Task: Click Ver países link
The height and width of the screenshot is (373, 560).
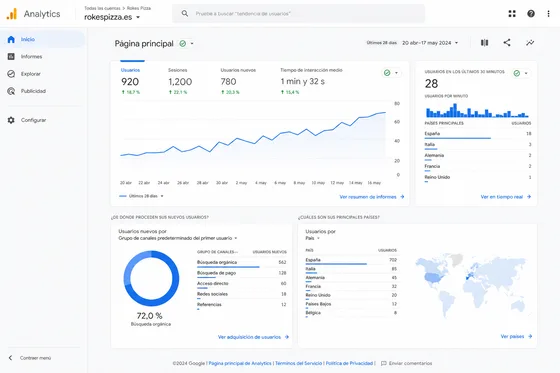Action: [x=512, y=336]
